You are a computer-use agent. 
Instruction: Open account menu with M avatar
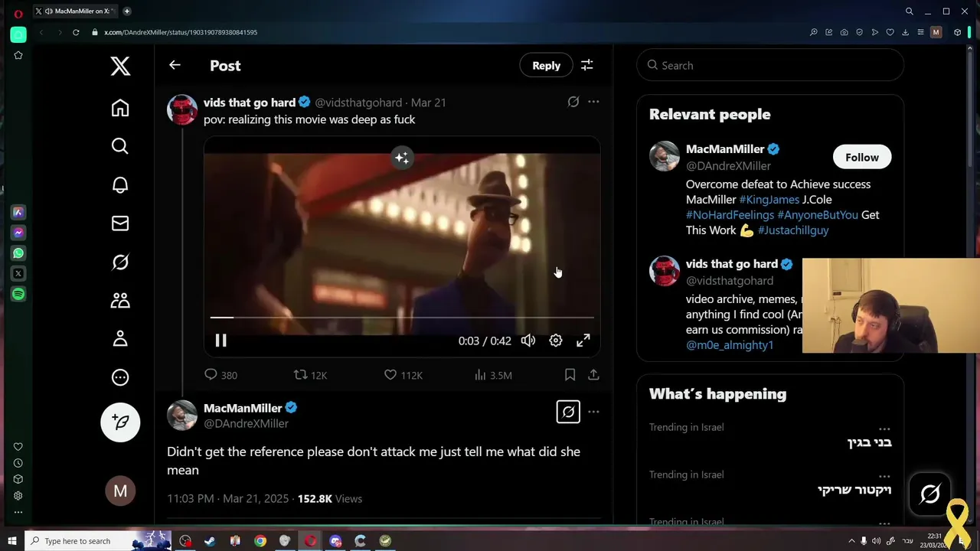tap(120, 491)
